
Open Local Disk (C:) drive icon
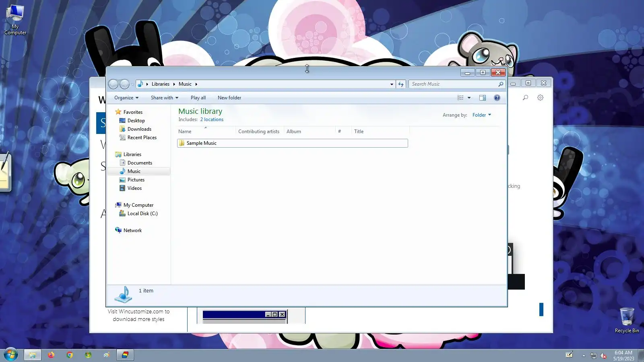tap(122, 214)
